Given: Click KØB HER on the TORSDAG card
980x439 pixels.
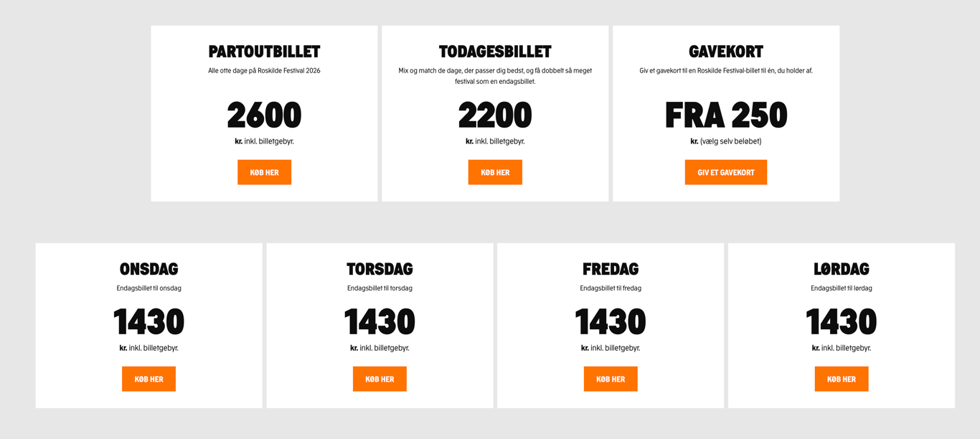Looking at the screenshot, I should coord(380,378).
